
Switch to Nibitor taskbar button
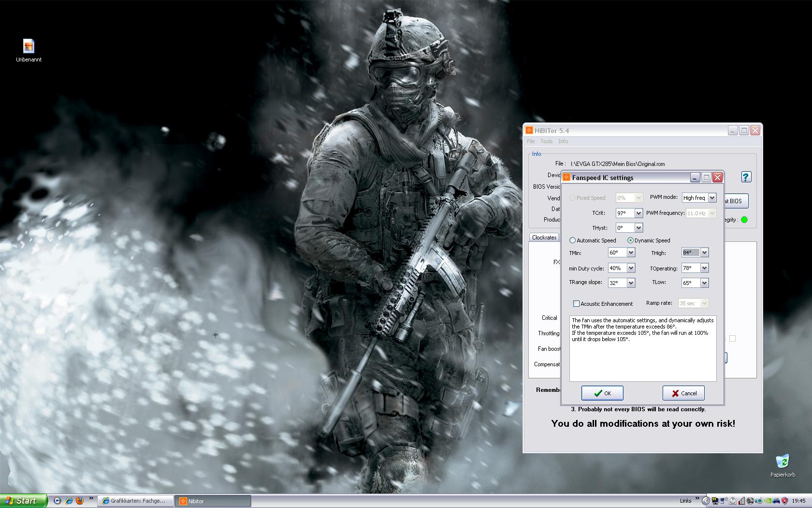click(x=213, y=501)
